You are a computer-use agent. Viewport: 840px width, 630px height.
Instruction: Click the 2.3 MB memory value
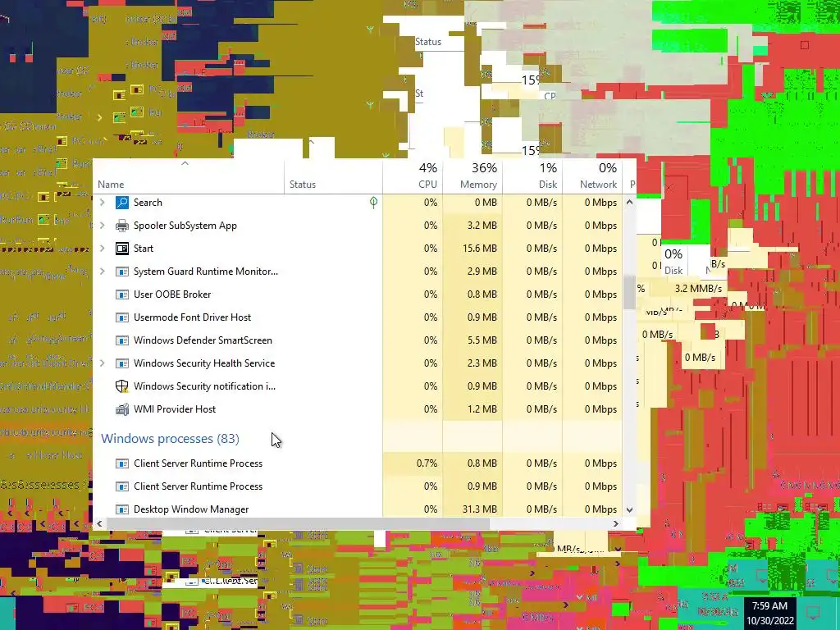pos(482,363)
